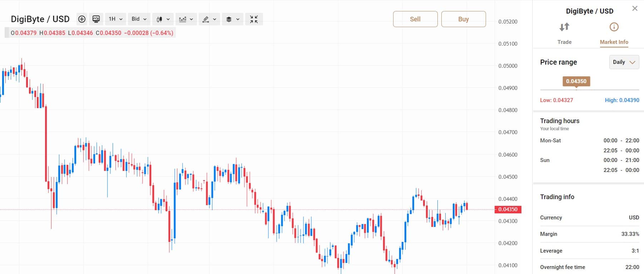
Task: Click the add-to-watchlist plus icon
Action: 82,19
